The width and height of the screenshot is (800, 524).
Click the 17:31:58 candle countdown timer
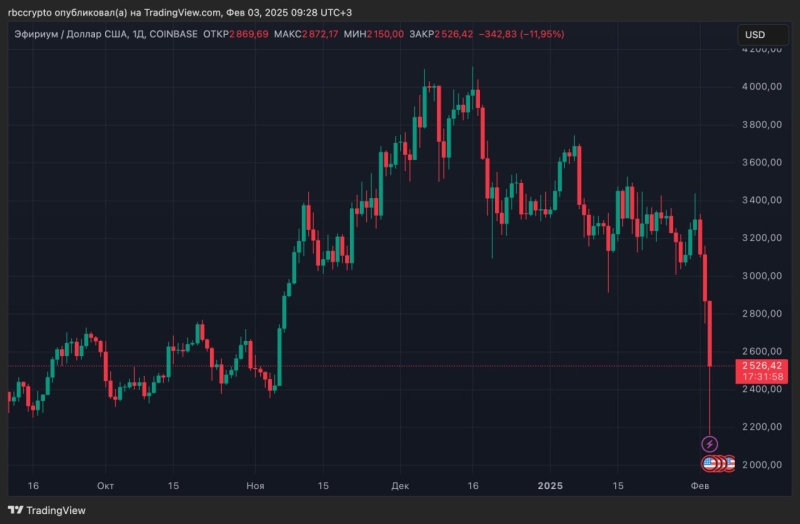pyautogui.click(x=762, y=377)
